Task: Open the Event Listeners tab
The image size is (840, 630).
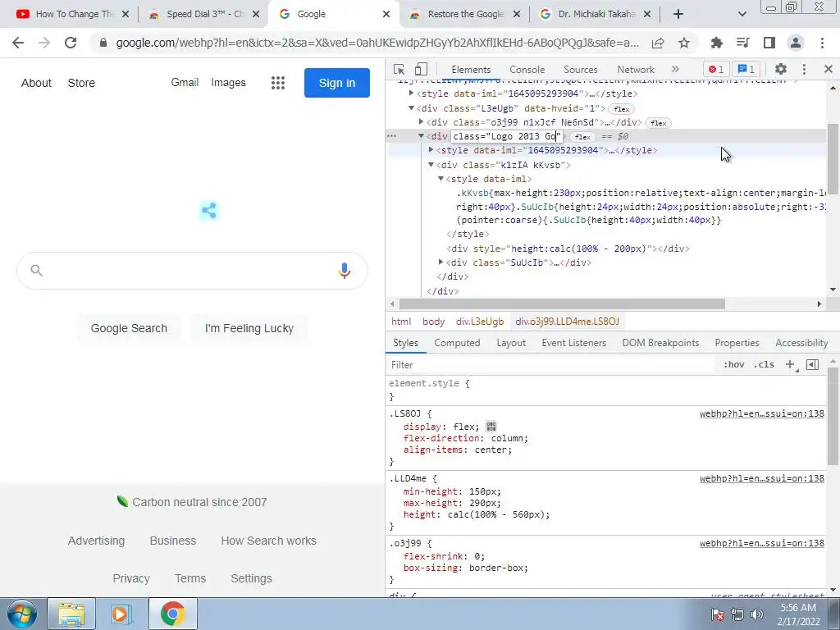Action: [573, 343]
